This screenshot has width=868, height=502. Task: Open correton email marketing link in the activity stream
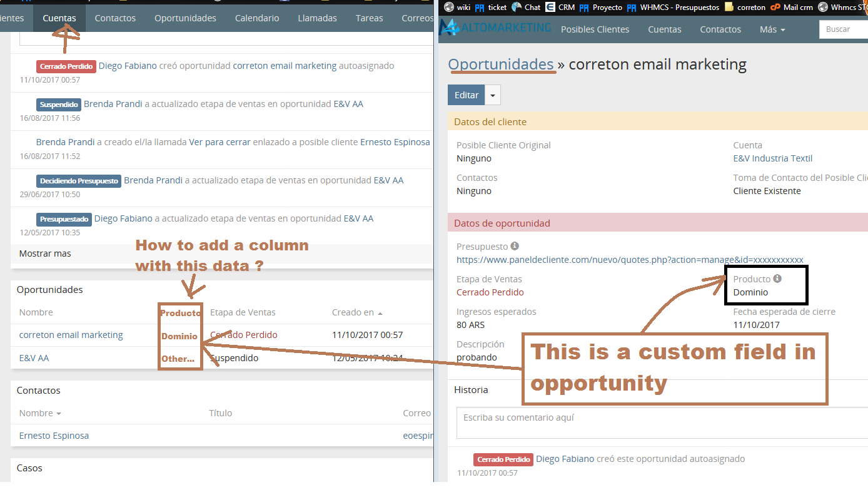coord(285,66)
